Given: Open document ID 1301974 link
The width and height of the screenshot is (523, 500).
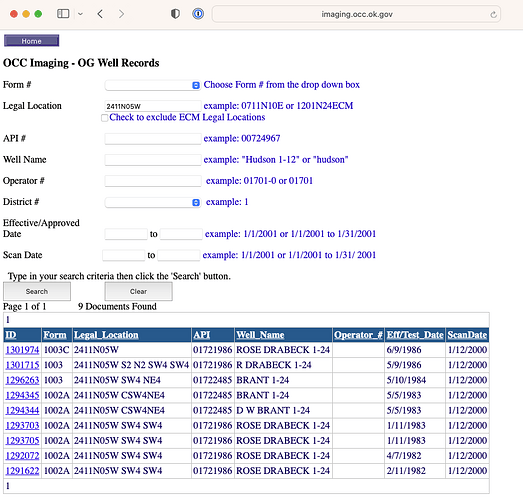Looking at the screenshot, I should pos(22,350).
